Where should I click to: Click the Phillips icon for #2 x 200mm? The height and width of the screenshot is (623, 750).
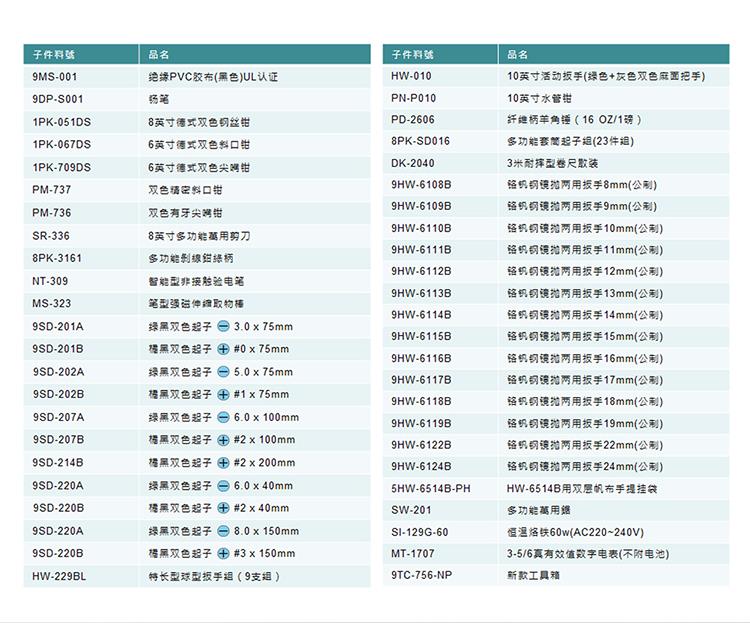tap(223, 463)
